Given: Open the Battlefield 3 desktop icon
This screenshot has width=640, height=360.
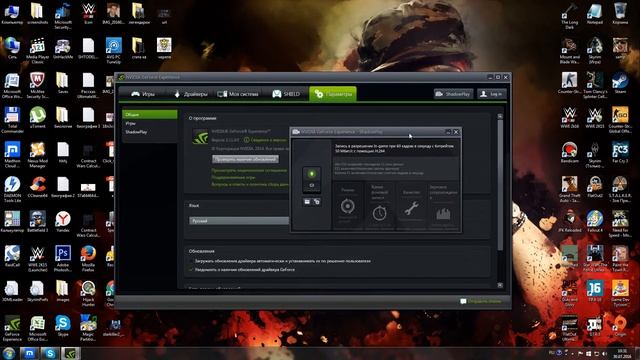Looking at the screenshot, I should coord(38,222).
